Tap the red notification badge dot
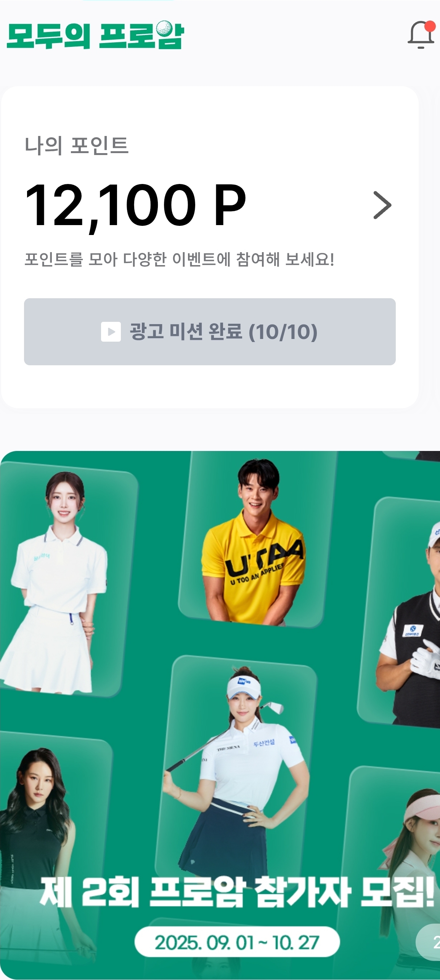 430,26
